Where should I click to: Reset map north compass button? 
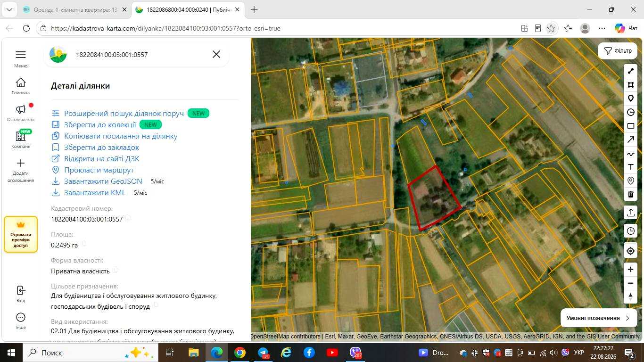(631, 296)
